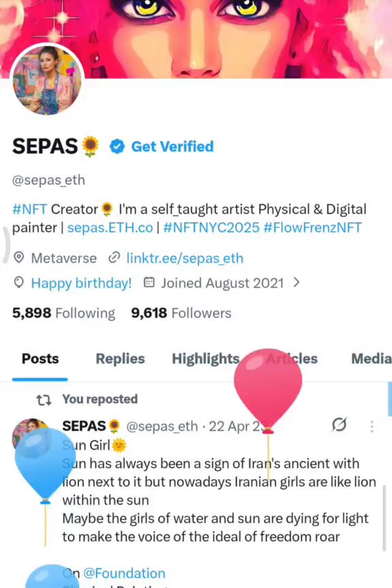This screenshot has height=588, width=392.
Task: Open linktr.ee/sepas_eth website link
Action: [184, 259]
